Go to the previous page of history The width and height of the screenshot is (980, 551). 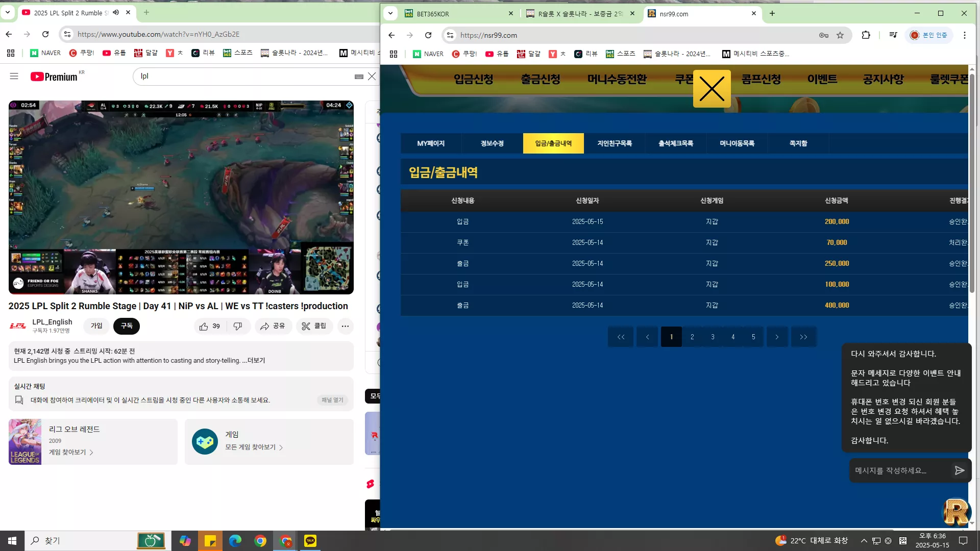click(x=647, y=337)
